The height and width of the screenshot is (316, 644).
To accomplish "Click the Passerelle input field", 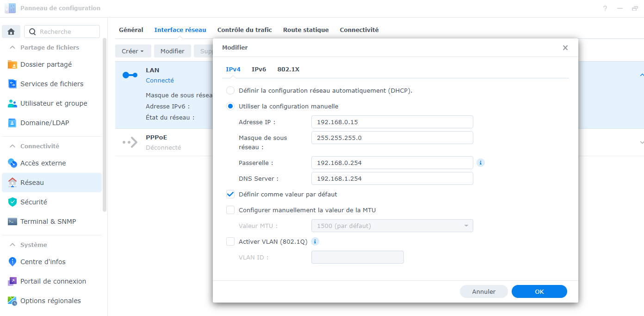I will tap(392, 163).
